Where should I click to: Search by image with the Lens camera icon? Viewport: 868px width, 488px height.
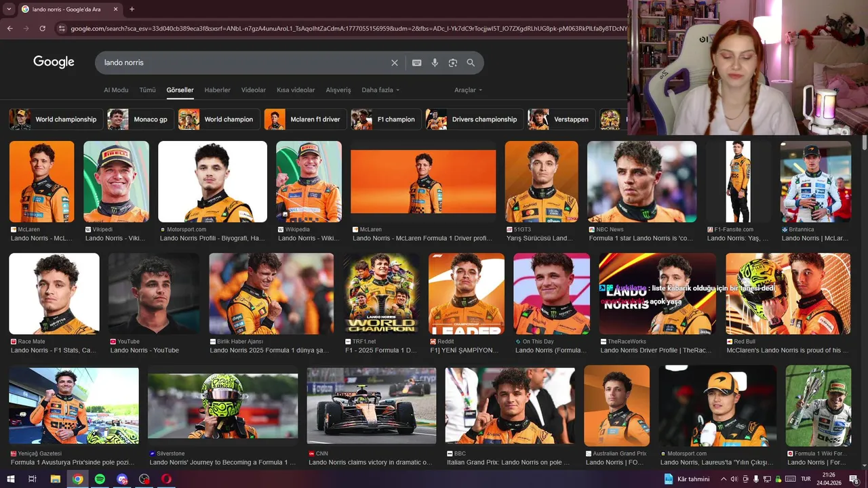click(x=453, y=62)
